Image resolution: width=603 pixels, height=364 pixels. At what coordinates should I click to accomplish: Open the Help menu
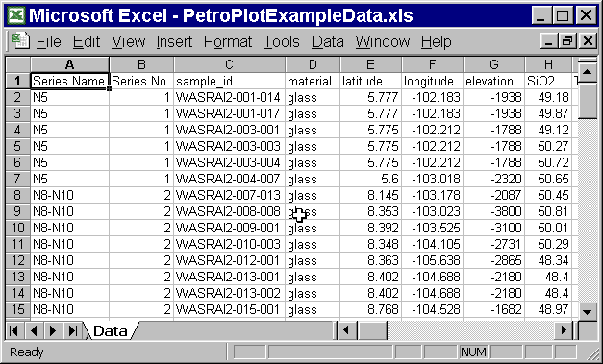(436, 41)
